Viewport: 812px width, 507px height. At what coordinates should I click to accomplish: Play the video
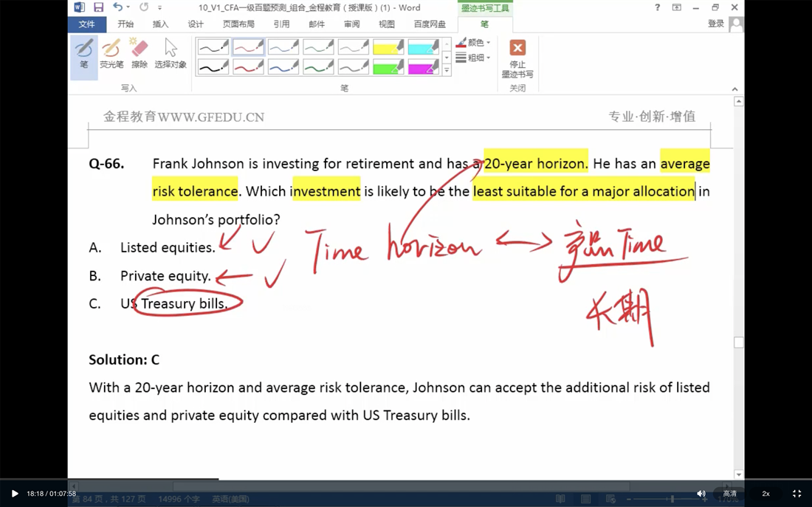coord(15,494)
